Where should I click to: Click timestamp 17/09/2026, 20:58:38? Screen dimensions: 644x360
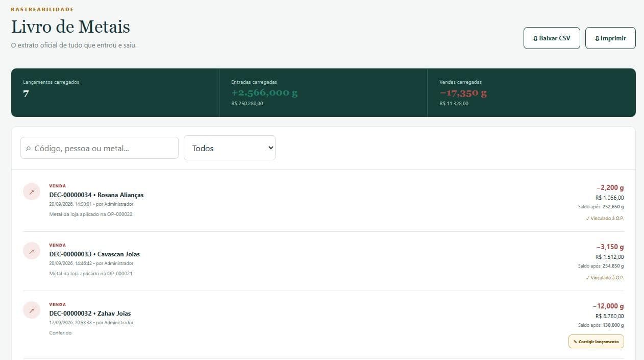point(70,323)
